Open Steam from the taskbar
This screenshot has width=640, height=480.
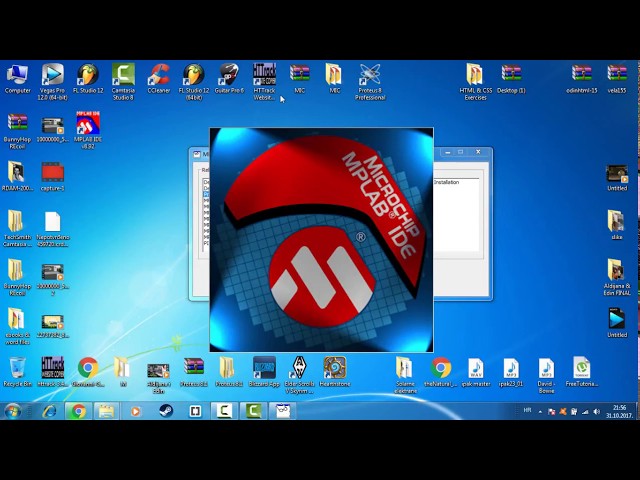coord(165,411)
